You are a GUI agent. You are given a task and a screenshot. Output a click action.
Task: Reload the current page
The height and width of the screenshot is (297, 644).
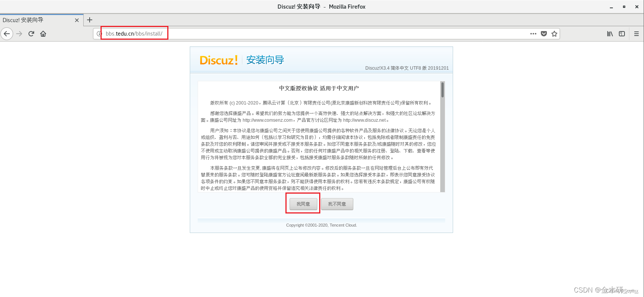pos(31,34)
